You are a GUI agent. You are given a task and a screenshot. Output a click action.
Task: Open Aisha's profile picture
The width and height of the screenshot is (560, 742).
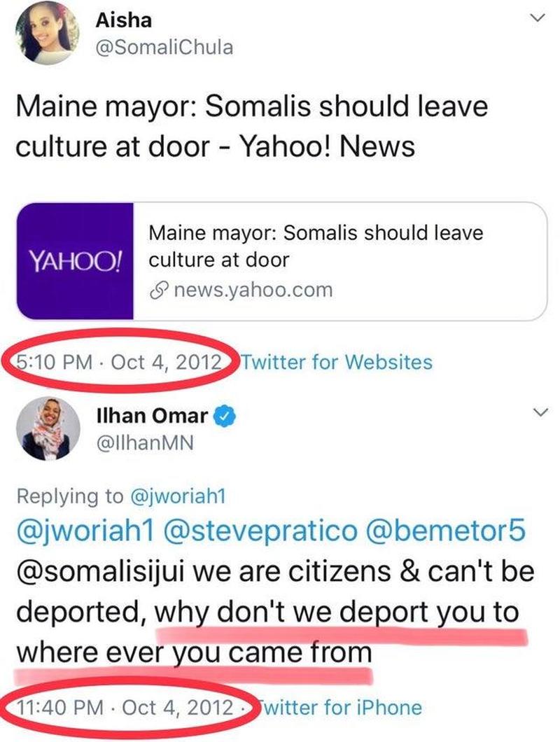coord(48,33)
